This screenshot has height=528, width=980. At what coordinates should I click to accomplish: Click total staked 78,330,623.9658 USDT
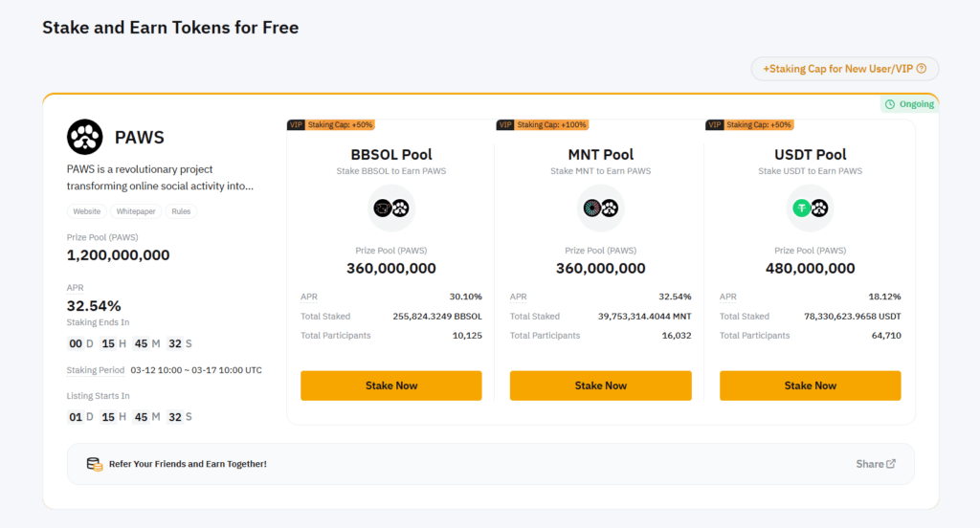point(853,317)
